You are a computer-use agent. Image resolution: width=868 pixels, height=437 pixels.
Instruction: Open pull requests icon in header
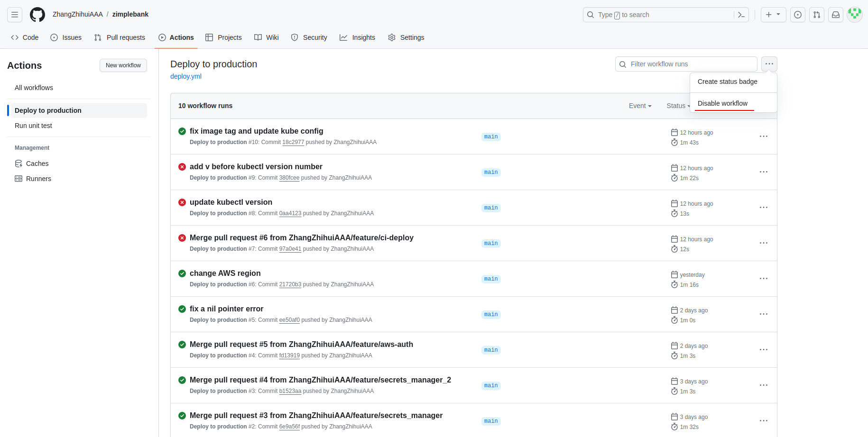point(817,15)
